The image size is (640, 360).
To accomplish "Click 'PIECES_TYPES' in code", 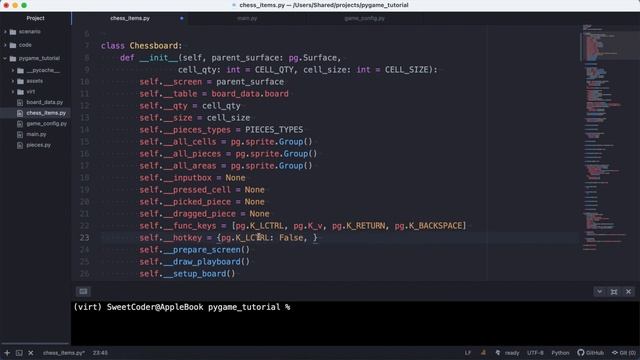I will pyautogui.click(x=274, y=130).
